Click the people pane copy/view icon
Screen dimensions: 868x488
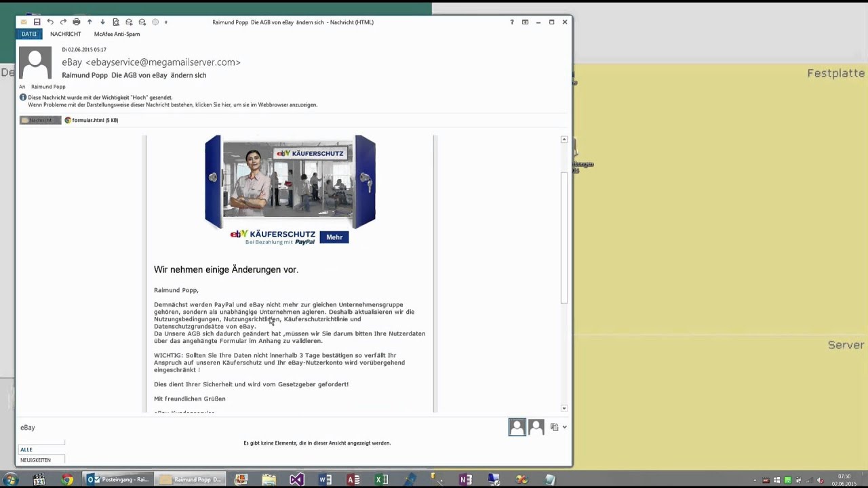554,427
